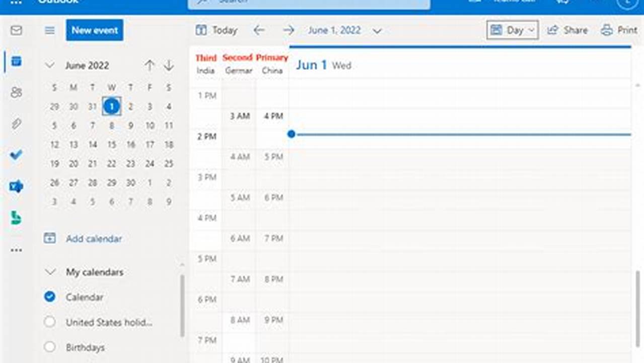The width and height of the screenshot is (644, 363).
Task: Select the Calendar icon in sidebar
Action: pyautogui.click(x=16, y=62)
